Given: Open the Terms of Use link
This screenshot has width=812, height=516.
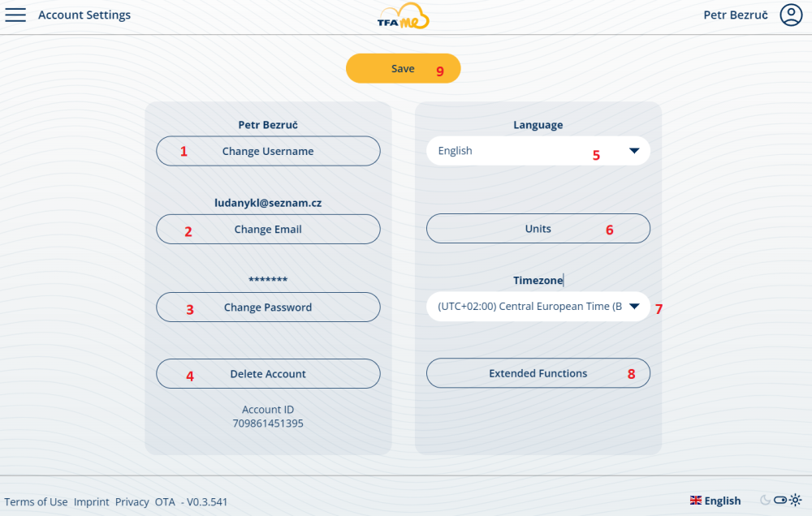Looking at the screenshot, I should pyautogui.click(x=36, y=502).
